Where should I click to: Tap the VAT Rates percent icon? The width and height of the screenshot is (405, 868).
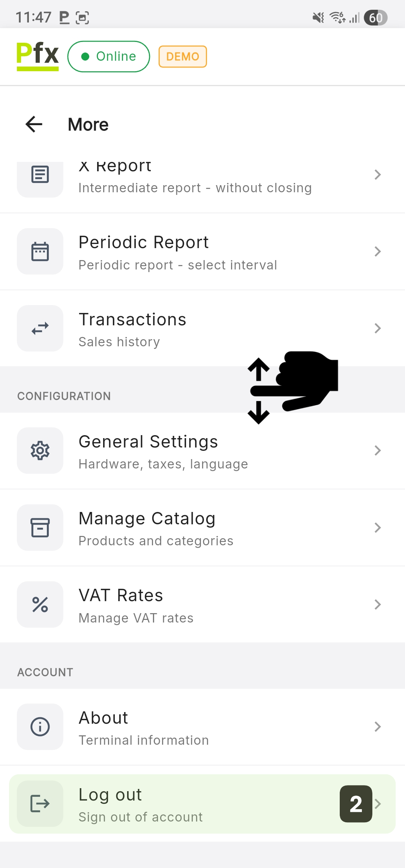pos(40,605)
